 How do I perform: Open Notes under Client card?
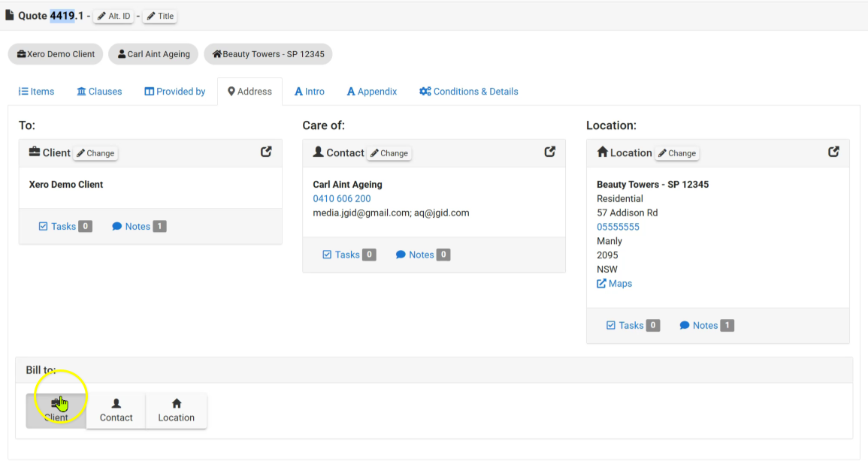(x=139, y=226)
